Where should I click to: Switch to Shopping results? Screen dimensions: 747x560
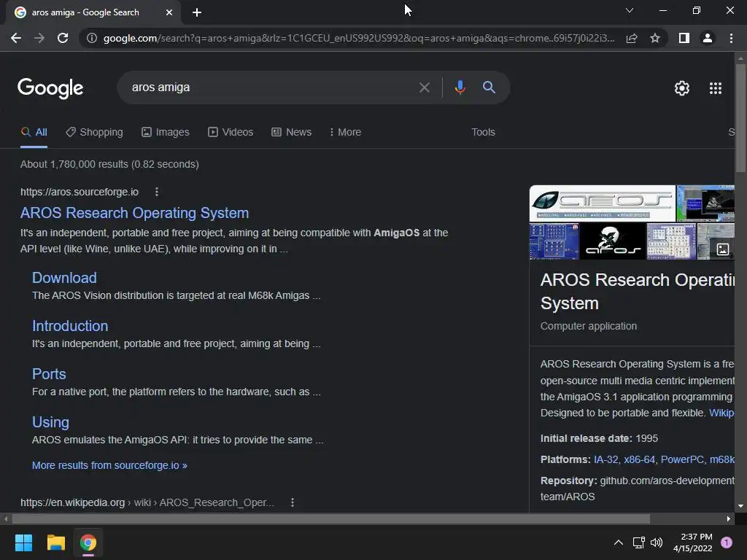pyautogui.click(x=94, y=133)
